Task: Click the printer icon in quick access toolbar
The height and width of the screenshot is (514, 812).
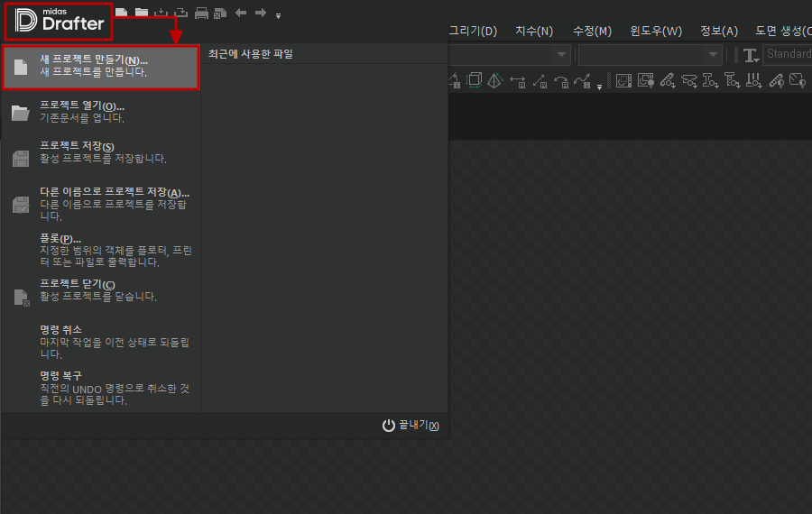Action: (201, 13)
